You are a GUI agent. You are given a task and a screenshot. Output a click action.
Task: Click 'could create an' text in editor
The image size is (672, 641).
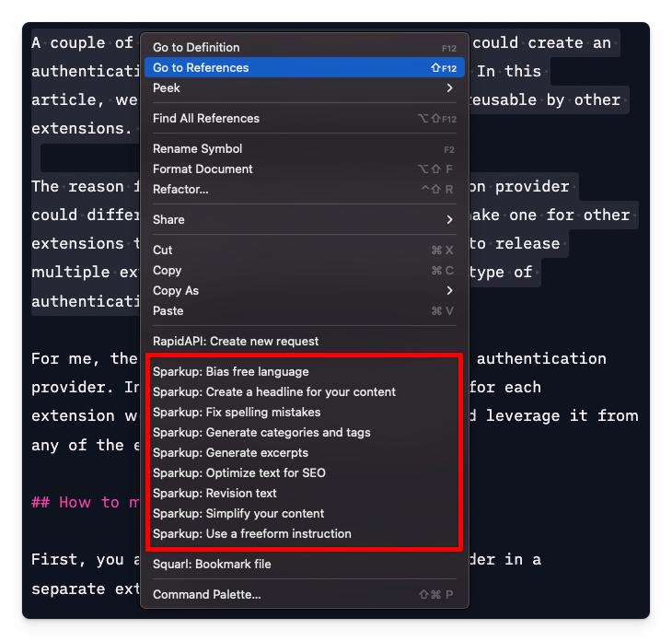(541, 43)
